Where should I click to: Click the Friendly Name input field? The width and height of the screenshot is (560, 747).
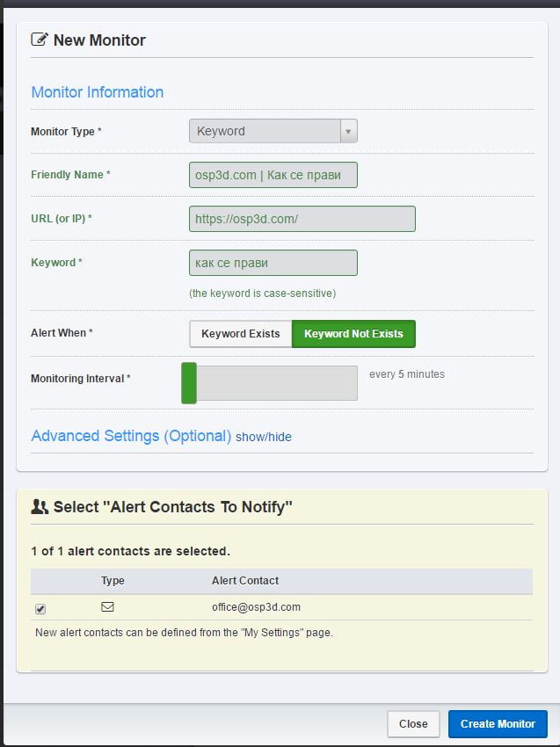click(x=273, y=175)
